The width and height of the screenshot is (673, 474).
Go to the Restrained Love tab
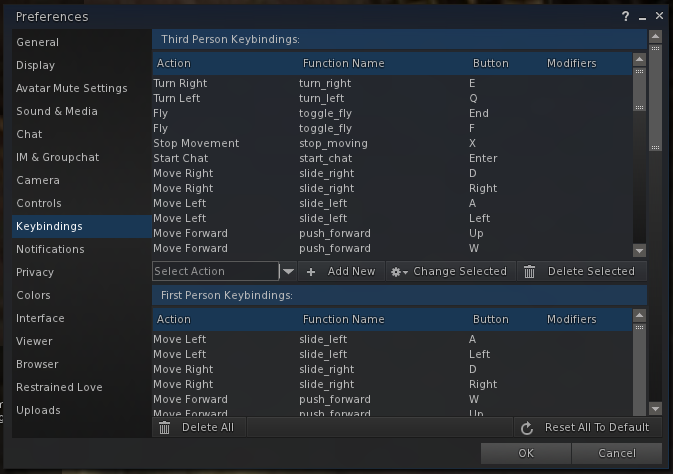59,387
